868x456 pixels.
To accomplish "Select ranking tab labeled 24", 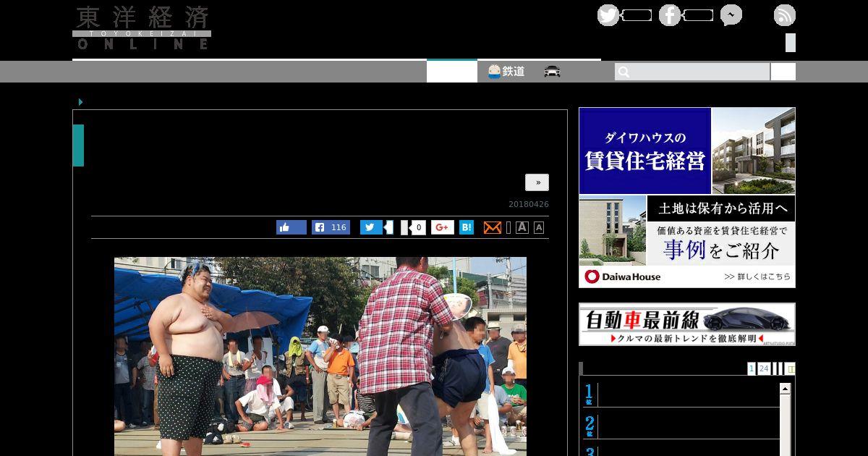I will (764, 368).
